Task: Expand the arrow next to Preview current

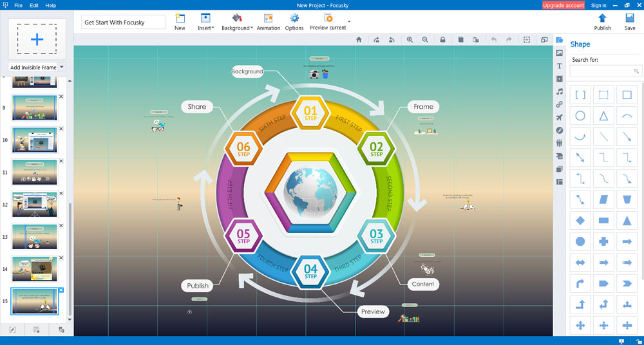Action: pos(349,21)
